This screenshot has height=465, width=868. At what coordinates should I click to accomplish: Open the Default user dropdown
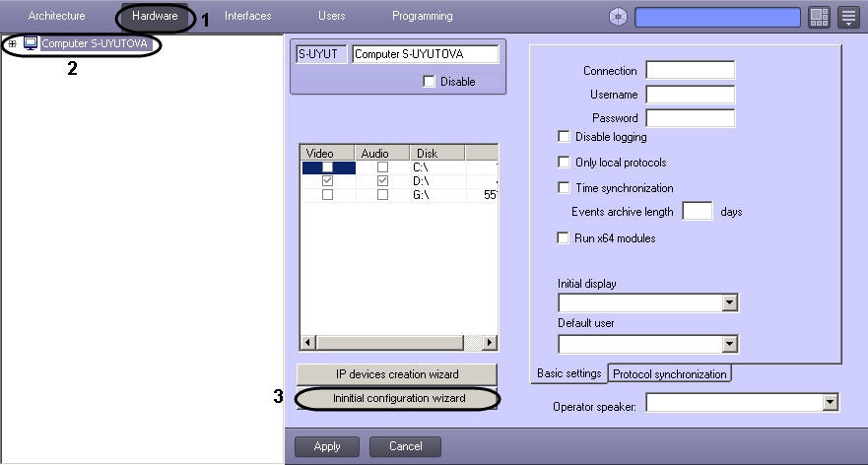coord(729,344)
